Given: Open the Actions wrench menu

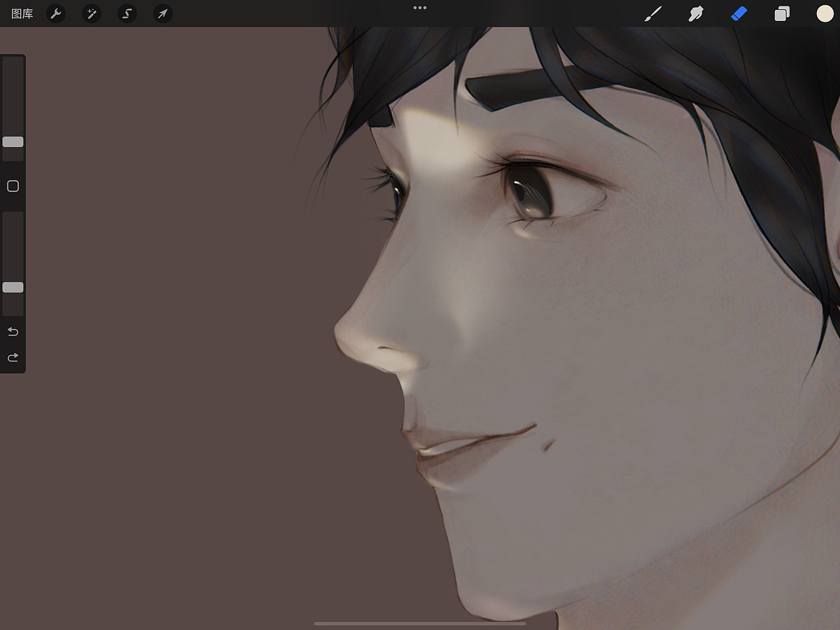Looking at the screenshot, I should pos(56,14).
